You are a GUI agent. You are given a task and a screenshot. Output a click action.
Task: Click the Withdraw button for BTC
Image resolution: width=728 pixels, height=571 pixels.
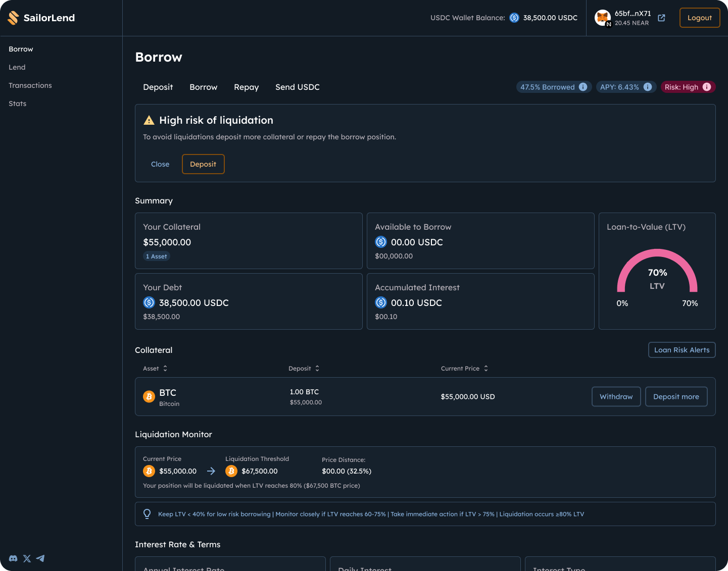click(616, 397)
